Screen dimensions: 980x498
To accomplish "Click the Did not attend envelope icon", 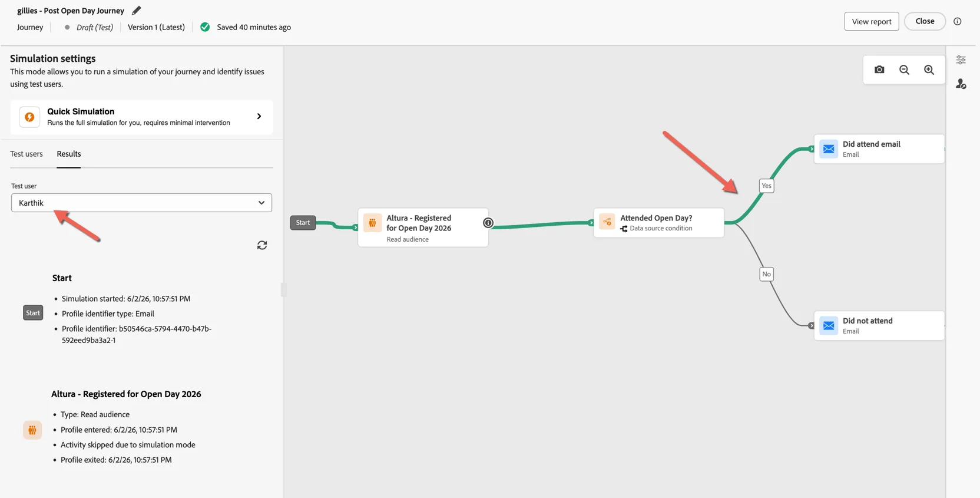I will click(x=829, y=326).
